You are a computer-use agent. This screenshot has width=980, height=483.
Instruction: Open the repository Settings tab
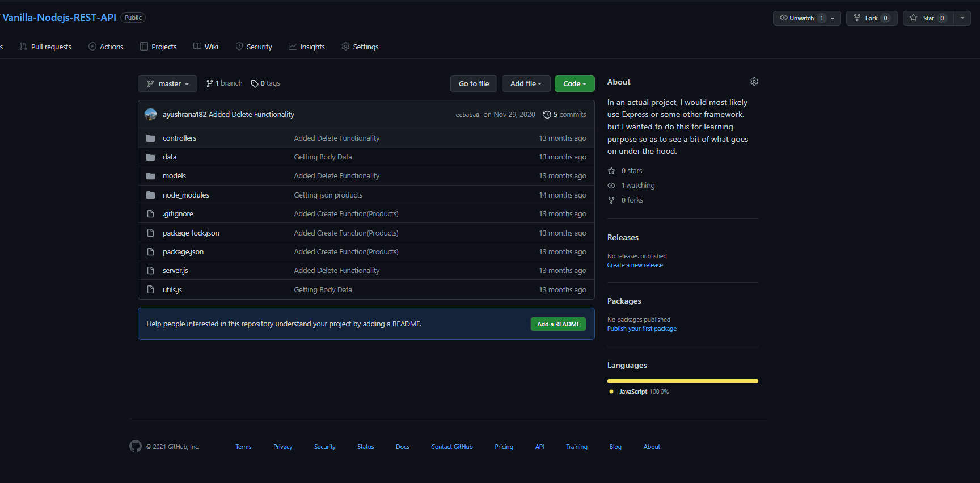click(360, 47)
